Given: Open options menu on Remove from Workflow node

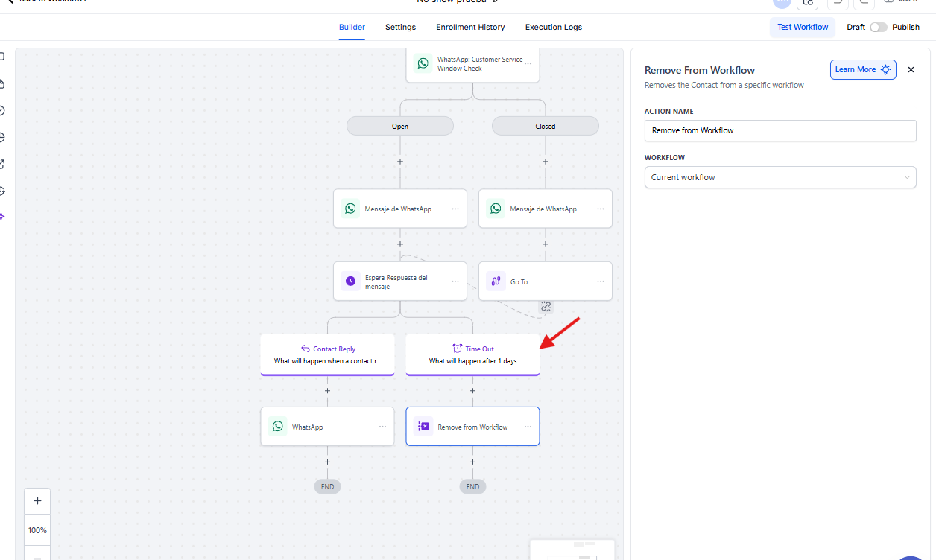Looking at the screenshot, I should pos(528,427).
